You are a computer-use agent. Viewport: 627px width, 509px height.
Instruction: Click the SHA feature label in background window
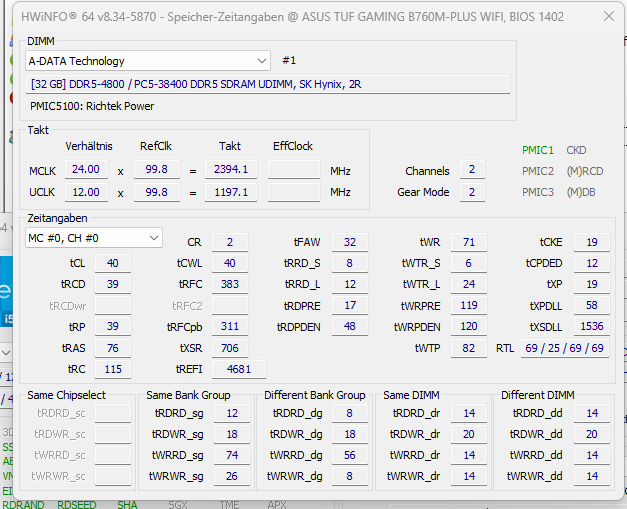pos(127,505)
